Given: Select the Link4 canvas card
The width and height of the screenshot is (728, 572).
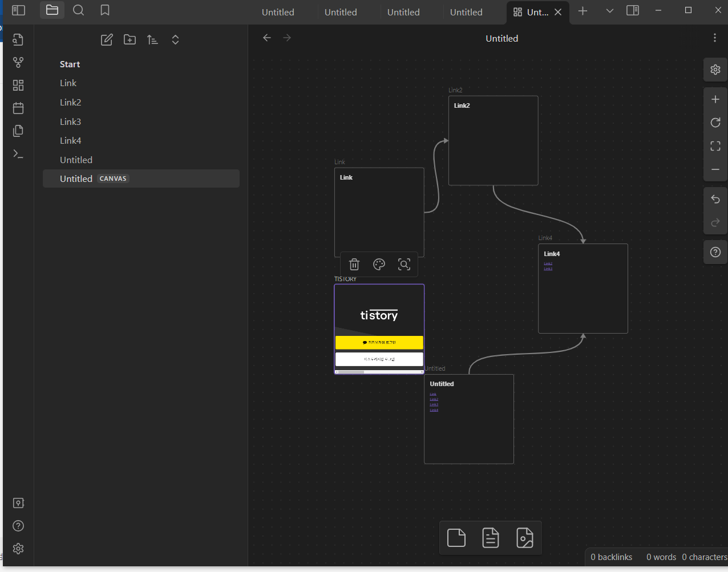Looking at the screenshot, I should [x=583, y=289].
